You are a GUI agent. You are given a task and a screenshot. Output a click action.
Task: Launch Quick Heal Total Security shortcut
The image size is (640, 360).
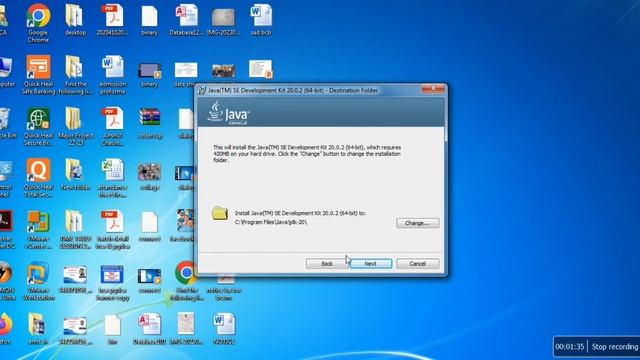click(x=38, y=178)
